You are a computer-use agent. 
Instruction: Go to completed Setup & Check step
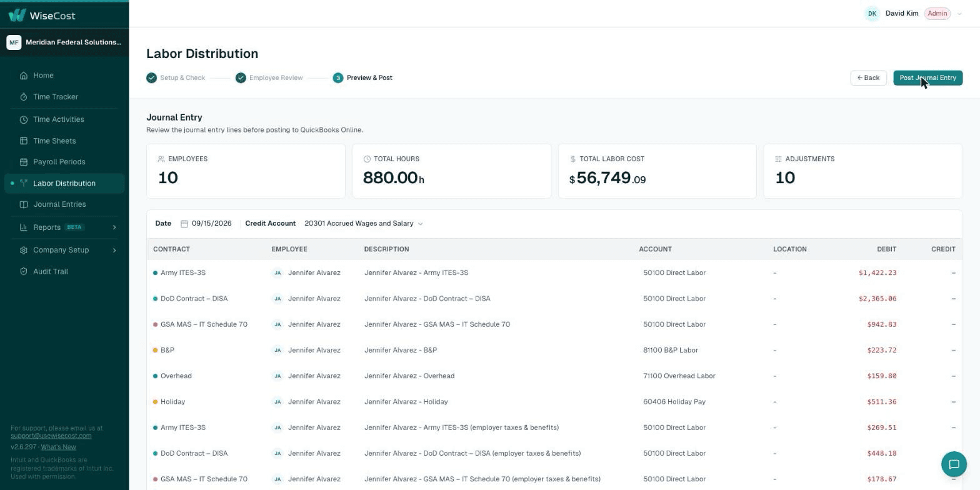[x=176, y=78]
